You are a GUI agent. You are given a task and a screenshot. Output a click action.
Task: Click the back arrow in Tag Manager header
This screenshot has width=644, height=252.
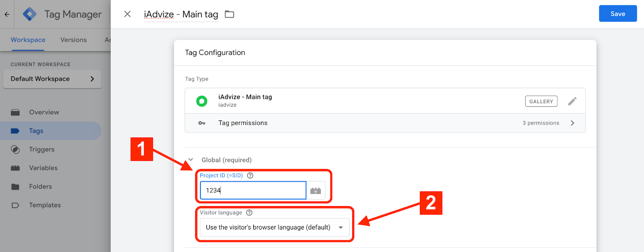(x=7, y=15)
